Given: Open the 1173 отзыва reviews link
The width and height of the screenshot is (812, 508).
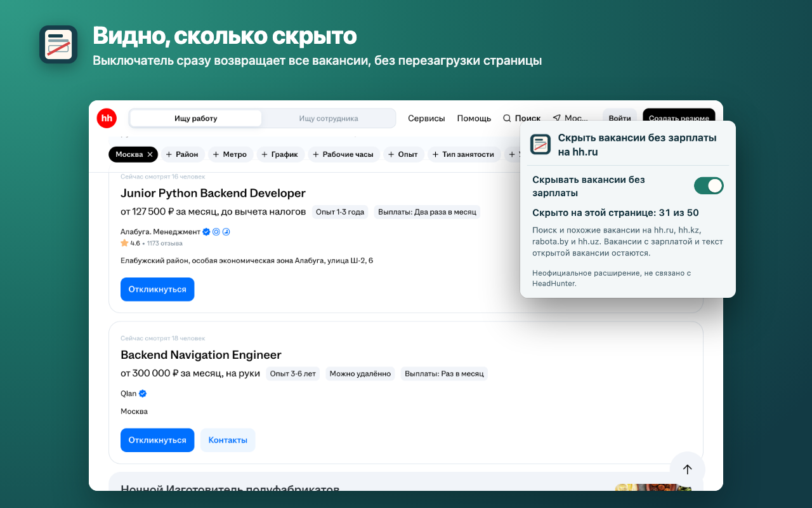Looking at the screenshot, I should coord(165,243).
